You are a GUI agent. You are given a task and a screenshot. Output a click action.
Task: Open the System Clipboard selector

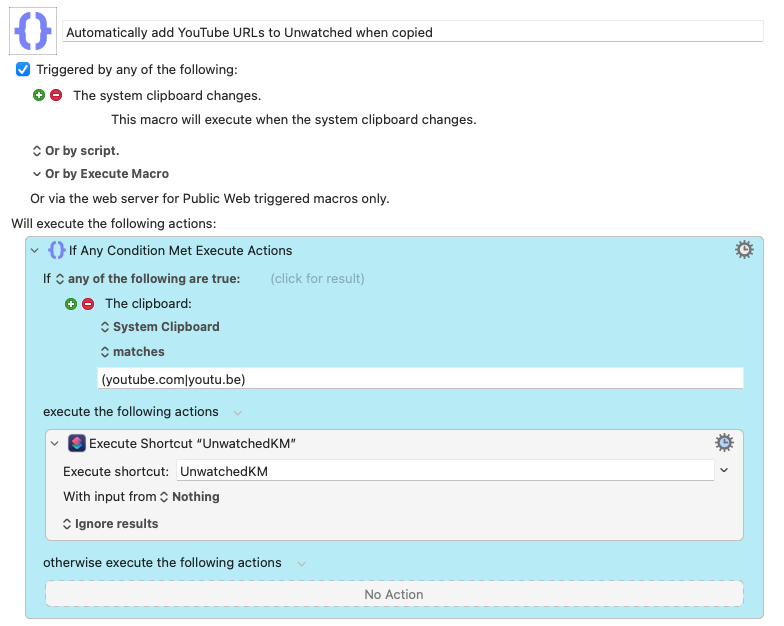(160, 326)
